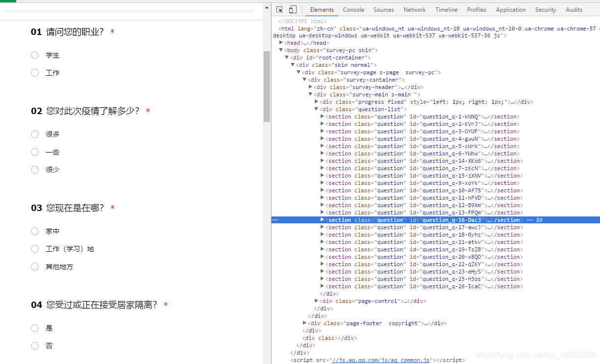Select section row question_q-14-XKo6
Screen dimensions: 600x364
pyautogui.click(x=424, y=161)
